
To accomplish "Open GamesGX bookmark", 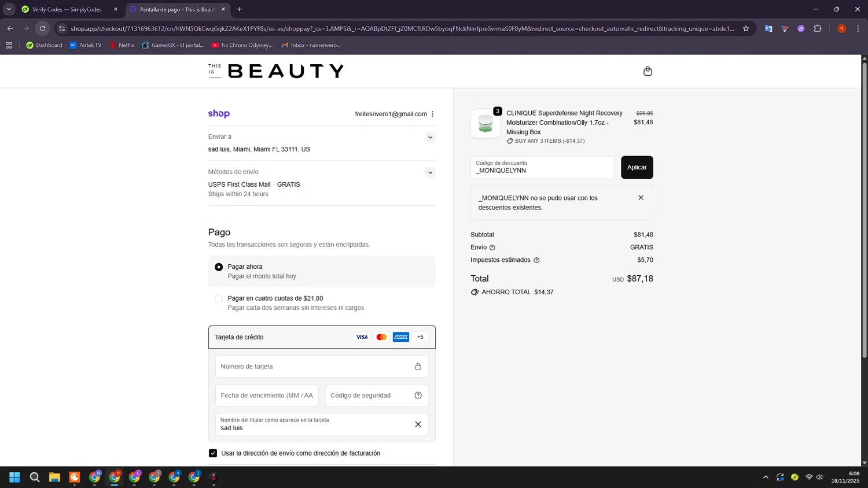I will [172, 45].
